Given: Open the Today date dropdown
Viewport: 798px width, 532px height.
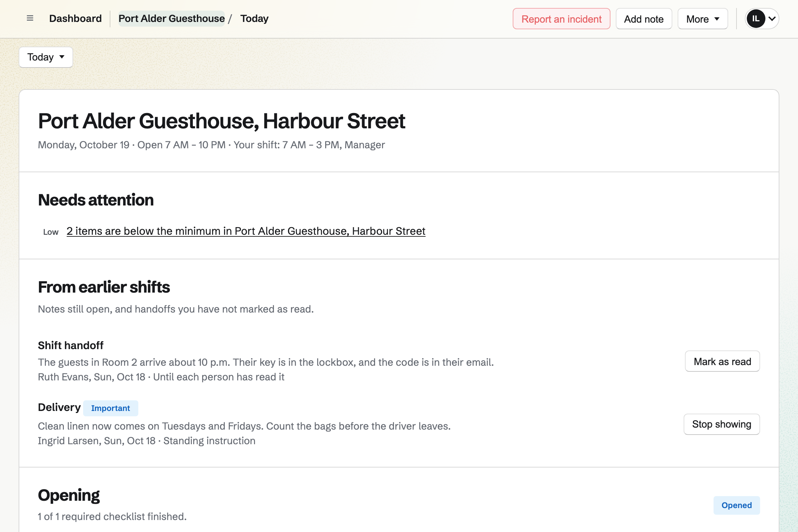Looking at the screenshot, I should point(46,57).
